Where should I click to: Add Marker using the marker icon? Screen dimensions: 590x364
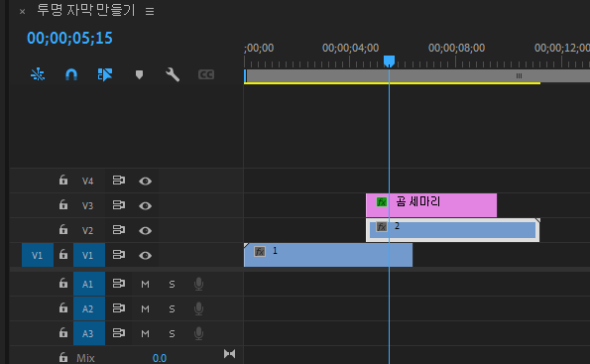[x=139, y=74]
